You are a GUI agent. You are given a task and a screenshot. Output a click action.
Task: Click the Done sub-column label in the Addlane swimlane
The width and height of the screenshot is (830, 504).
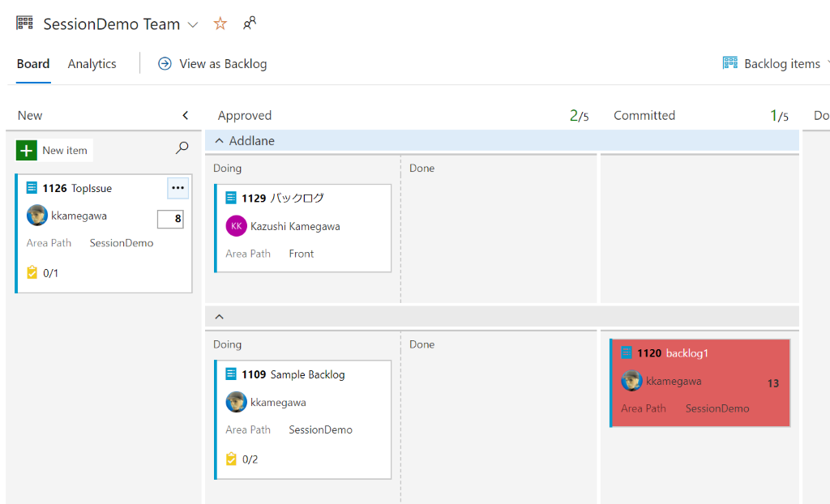421,169
